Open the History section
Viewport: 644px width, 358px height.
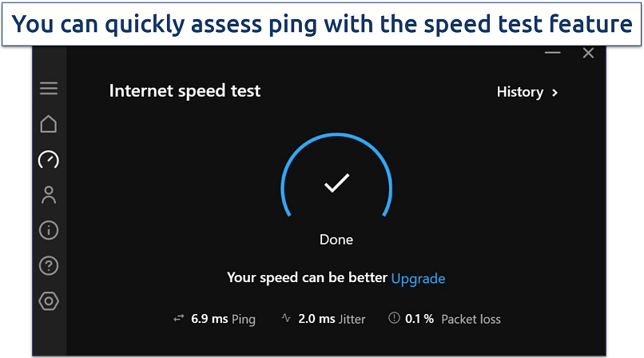click(520, 92)
